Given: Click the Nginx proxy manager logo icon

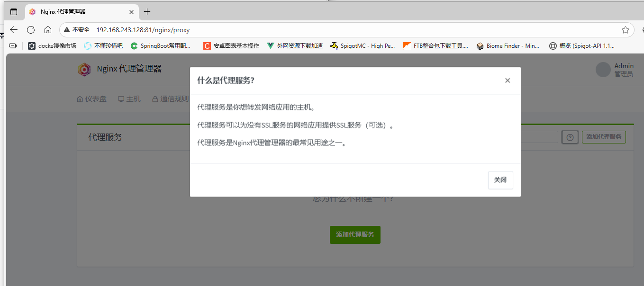Looking at the screenshot, I should [84, 69].
